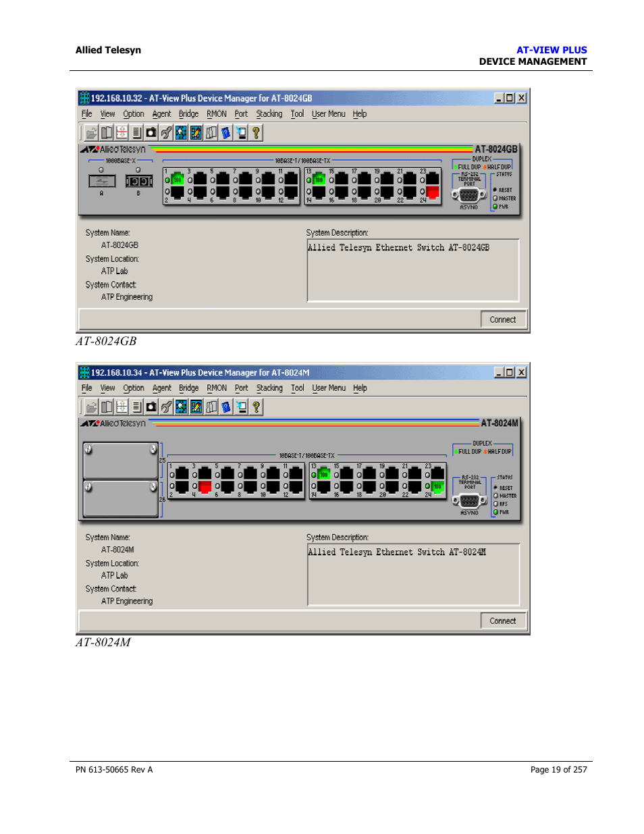Select green port 24 on AT-8024M switch

437,486
